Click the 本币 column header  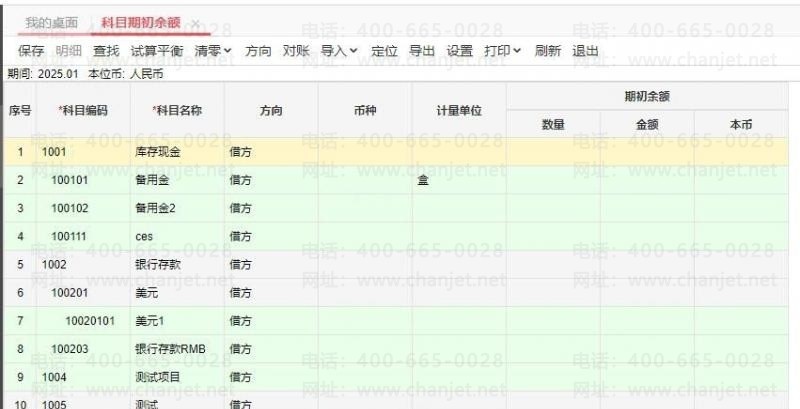tap(741, 124)
